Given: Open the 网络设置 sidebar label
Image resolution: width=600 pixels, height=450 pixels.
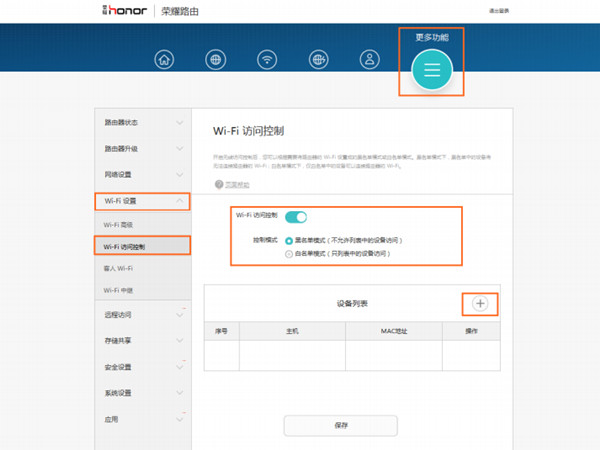Looking at the screenshot, I should [x=118, y=174].
